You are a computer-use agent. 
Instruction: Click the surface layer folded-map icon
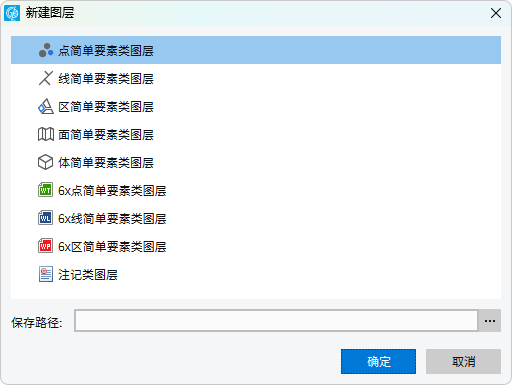click(46, 134)
